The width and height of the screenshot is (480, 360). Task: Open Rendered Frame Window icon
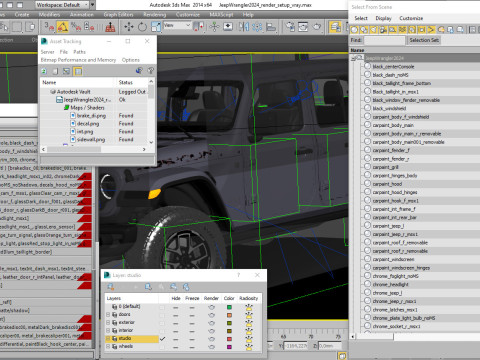point(303,27)
